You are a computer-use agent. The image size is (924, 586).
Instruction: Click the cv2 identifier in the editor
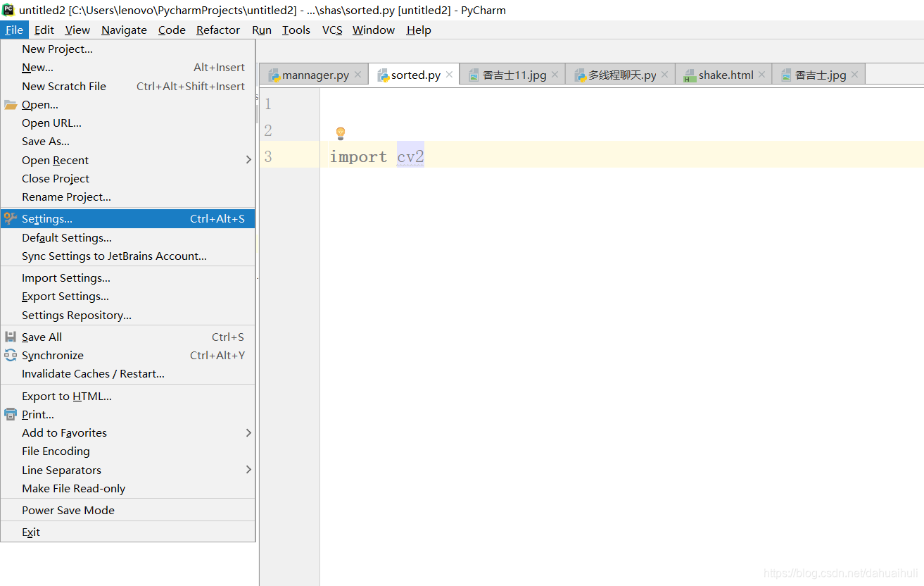point(410,156)
